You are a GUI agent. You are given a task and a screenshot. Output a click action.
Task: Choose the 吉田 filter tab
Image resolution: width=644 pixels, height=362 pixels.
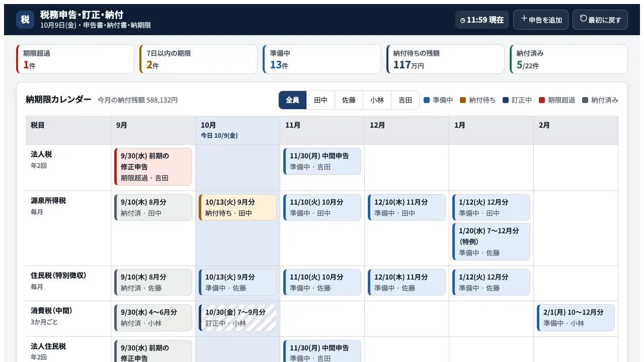point(405,100)
